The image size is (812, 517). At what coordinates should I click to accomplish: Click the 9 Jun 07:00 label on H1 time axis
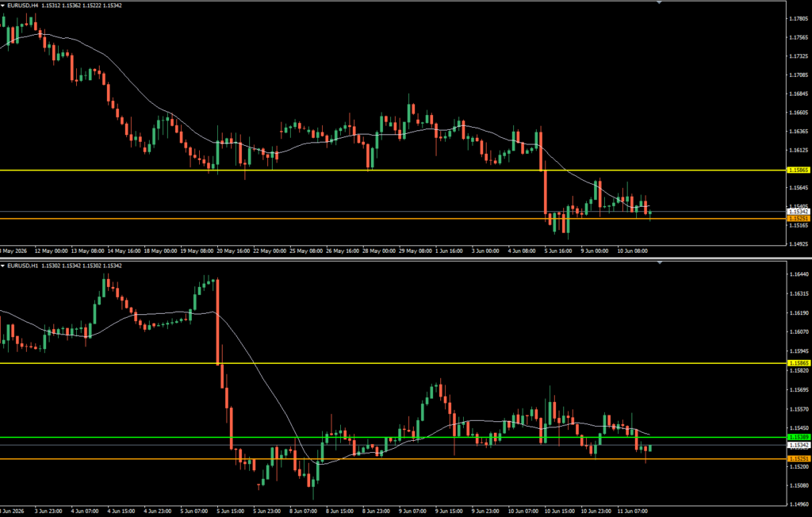(412, 511)
